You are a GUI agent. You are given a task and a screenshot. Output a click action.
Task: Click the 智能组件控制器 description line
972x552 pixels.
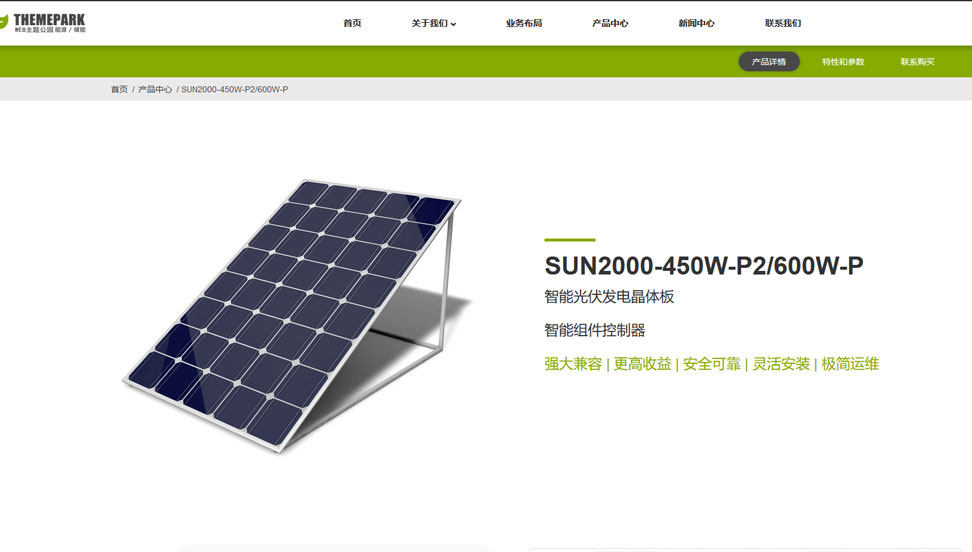(594, 330)
